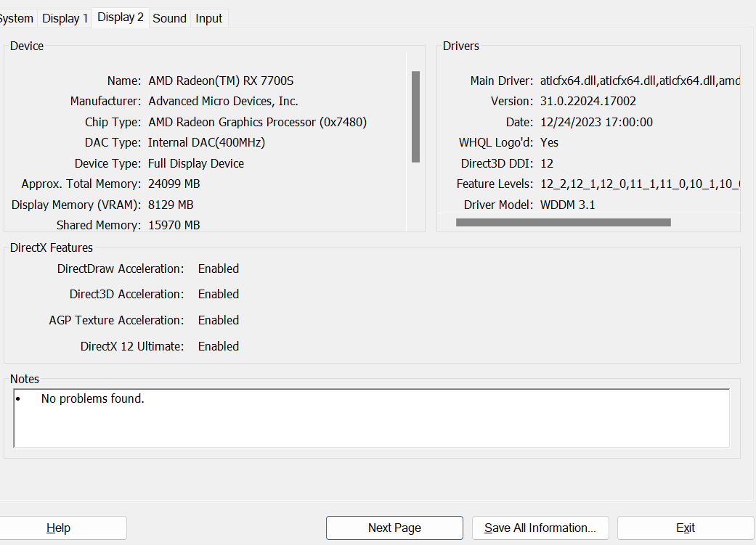The image size is (756, 545).
Task: Click the "Driver Model:" label
Action: (x=498, y=205)
